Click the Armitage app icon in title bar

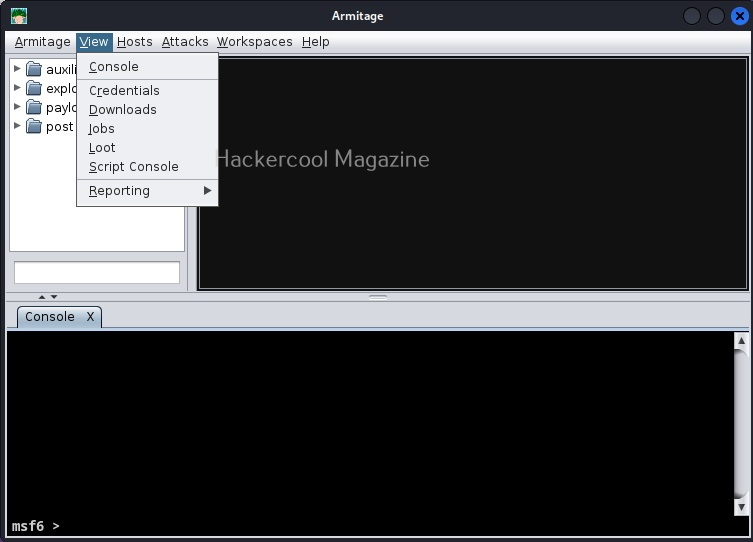19,16
